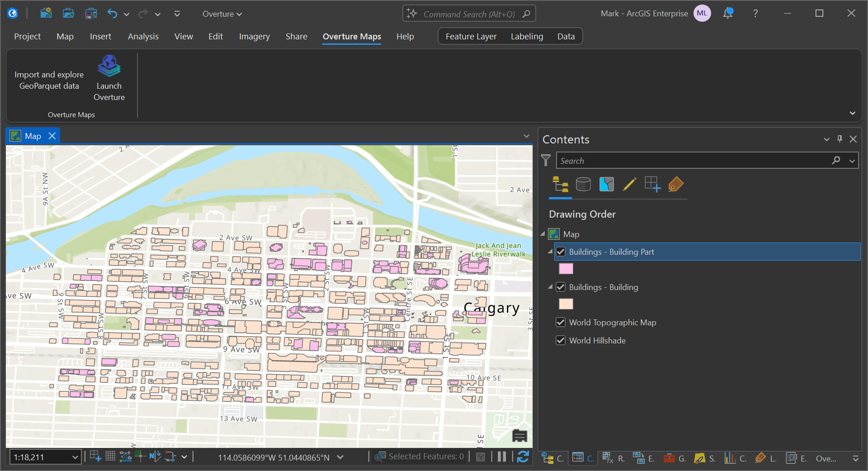Open the map views list dropdown arrow
The height and width of the screenshot is (471, 868).
(x=526, y=136)
